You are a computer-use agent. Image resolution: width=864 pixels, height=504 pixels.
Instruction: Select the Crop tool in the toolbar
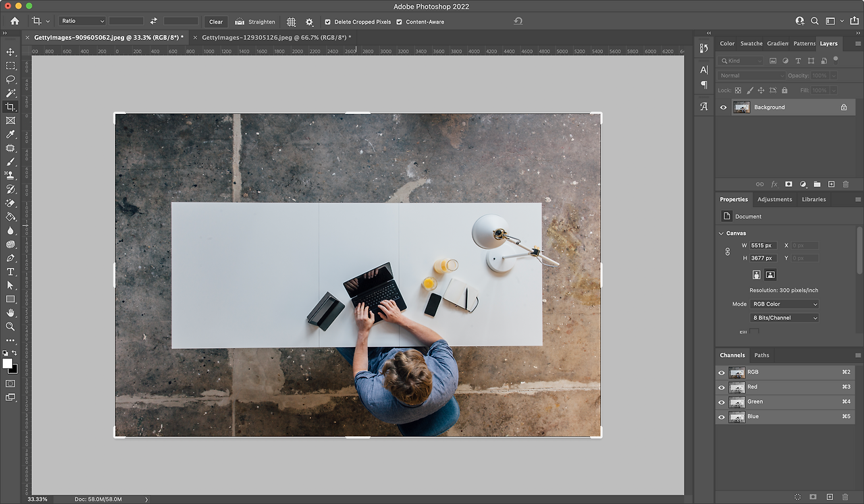(10, 107)
